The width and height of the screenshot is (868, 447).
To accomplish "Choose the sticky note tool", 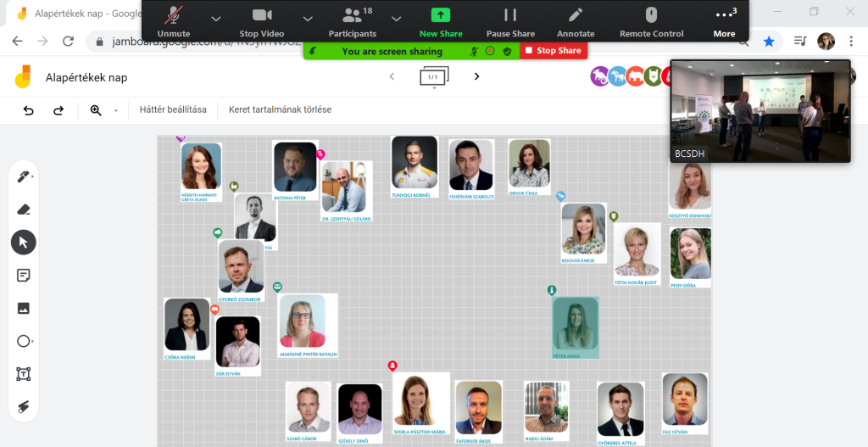I will (x=23, y=276).
